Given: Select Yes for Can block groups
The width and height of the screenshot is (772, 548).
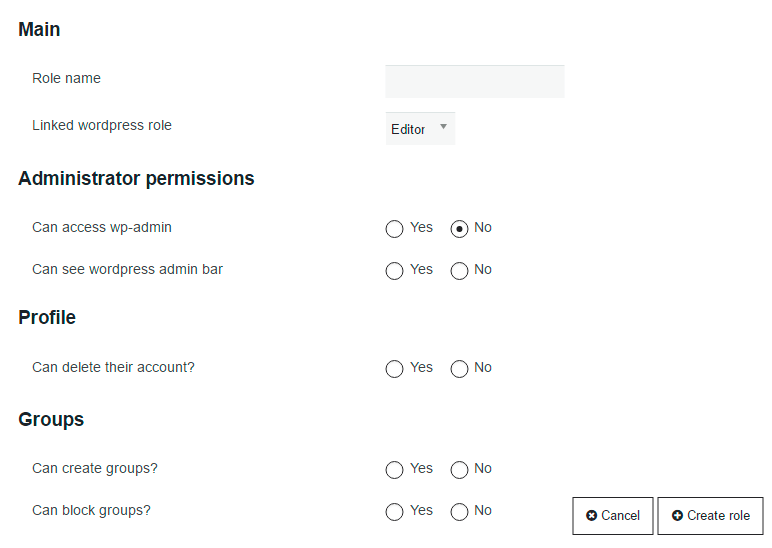Looking at the screenshot, I should click(x=394, y=512).
